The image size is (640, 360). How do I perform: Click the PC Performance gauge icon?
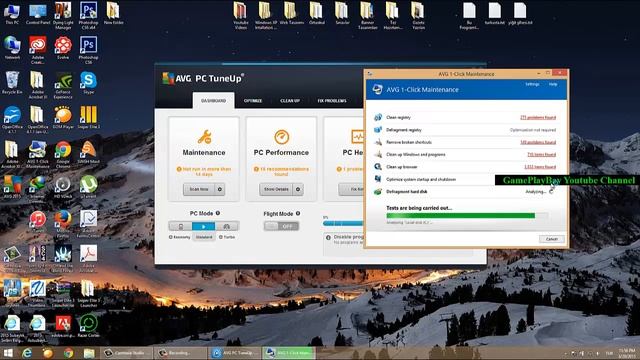pos(281,137)
